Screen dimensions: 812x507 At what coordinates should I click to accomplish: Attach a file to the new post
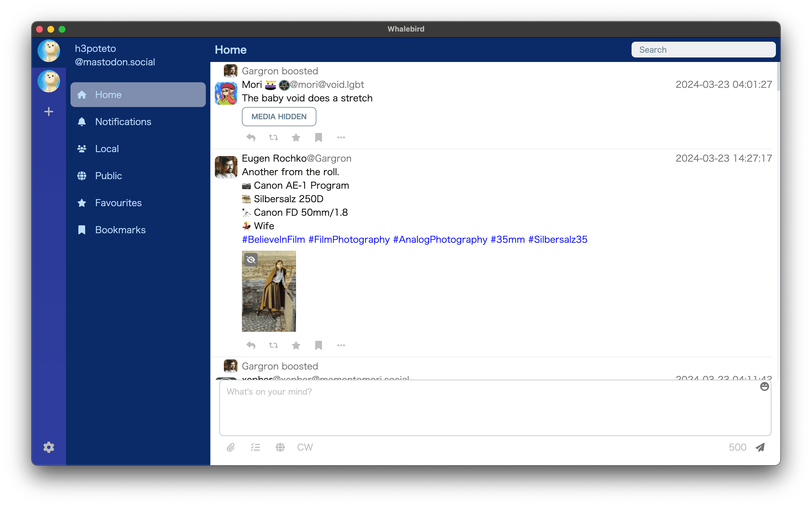tap(231, 447)
